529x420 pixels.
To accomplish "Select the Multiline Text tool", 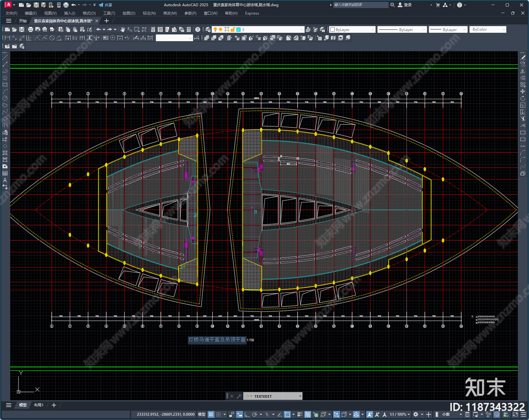I will coord(5,180).
